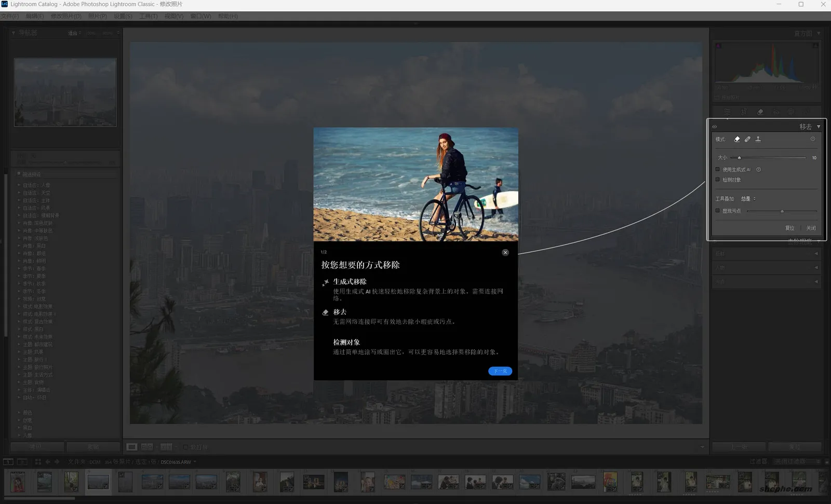The height and width of the screenshot is (504, 831).
Task: Open the Crop tool in the tool strip
Action: pyautogui.click(x=745, y=112)
